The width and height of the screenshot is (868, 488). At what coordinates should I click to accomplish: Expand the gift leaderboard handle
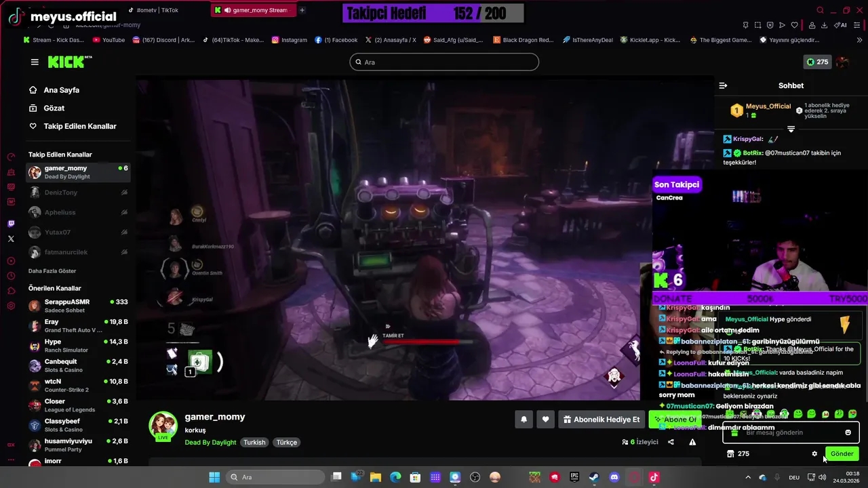pos(791,129)
